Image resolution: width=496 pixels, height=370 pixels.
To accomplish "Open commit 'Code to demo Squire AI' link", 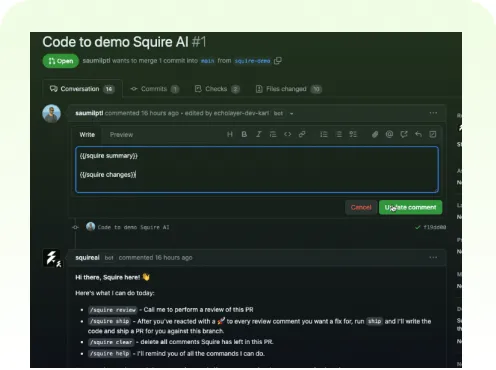I will 133,227.
